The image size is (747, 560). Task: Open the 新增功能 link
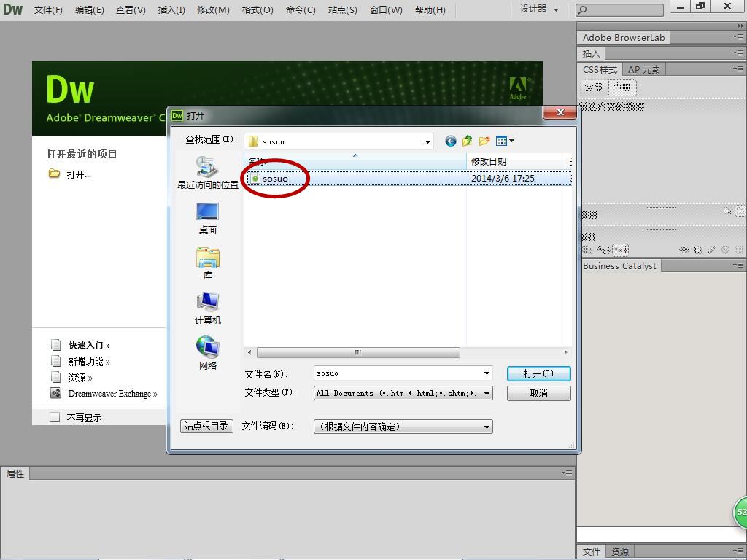coord(89,362)
